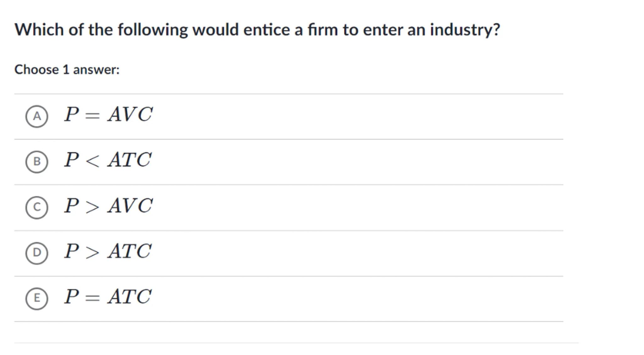Image resolution: width=644 pixels, height=355 pixels.
Task: Click the P = ATC expression
Action: (108, 297)
